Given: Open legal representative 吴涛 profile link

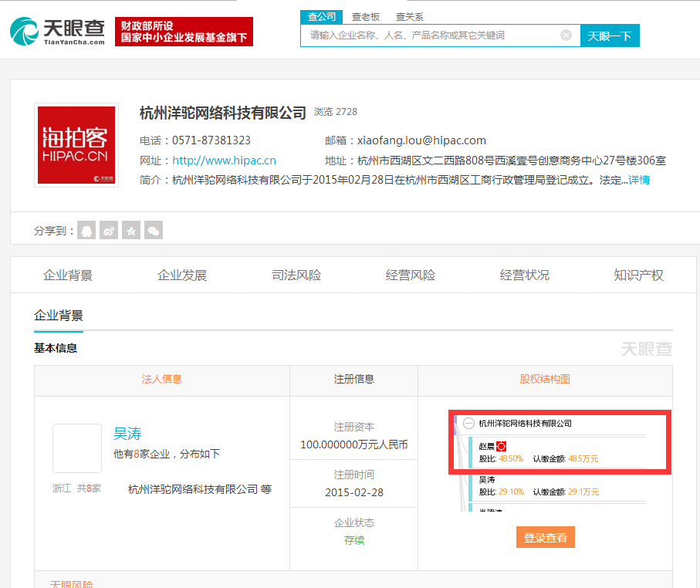Looking at the screenshot, I should pos(127,434).
